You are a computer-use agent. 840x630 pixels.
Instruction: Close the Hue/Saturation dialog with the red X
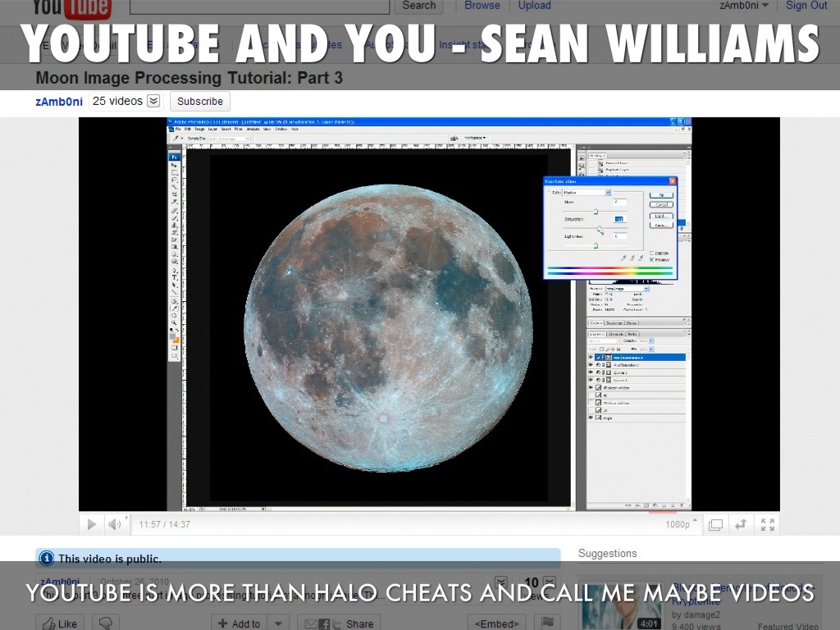pyautogui.click(x=673, y=180)
